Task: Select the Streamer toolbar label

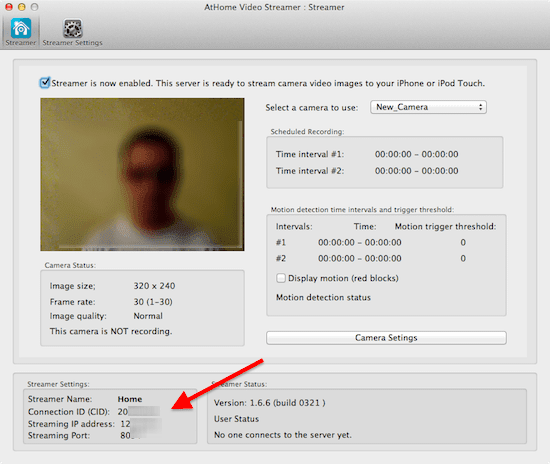Action: [x=21, y=43]
